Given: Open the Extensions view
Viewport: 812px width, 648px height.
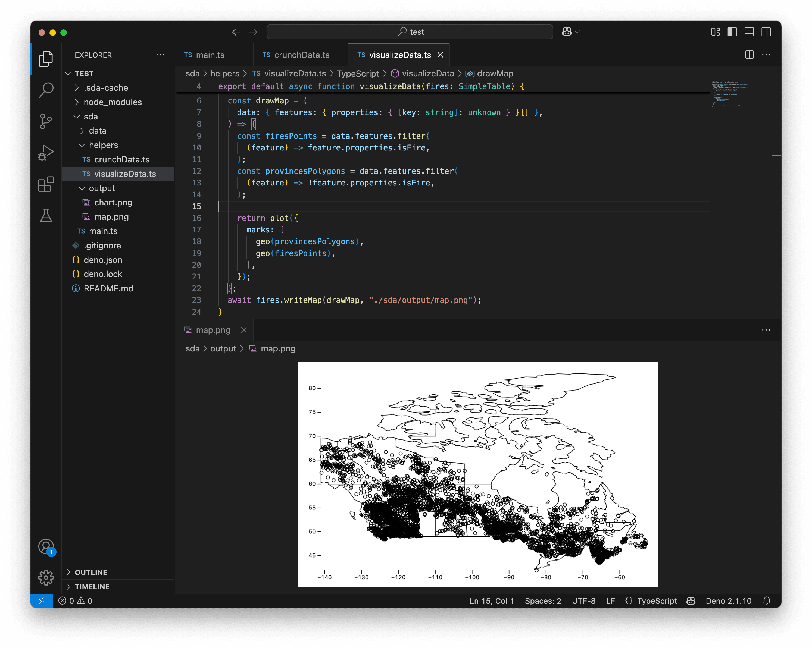Looking at the screenshot, I should (46, 184).
